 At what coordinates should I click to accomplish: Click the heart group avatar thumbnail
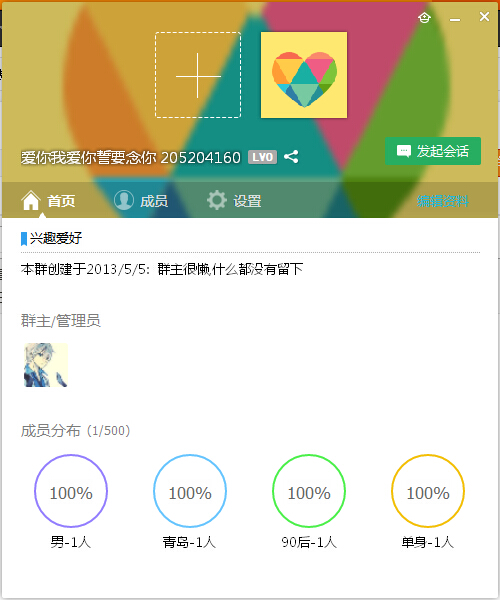click(x=304, y=75)
